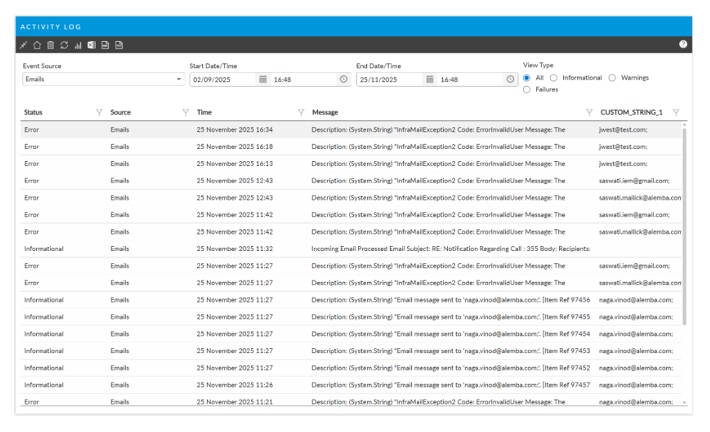Select the Informational view type
Screen dimensions: 710x432
click(x=553, y=78)
